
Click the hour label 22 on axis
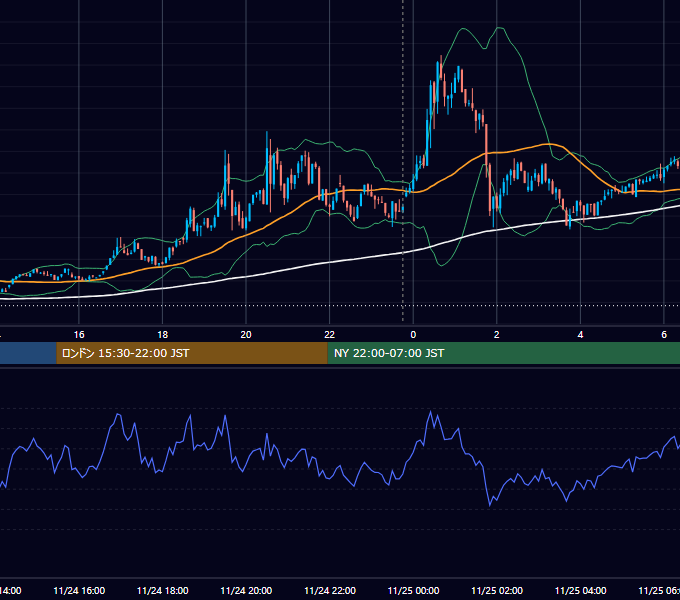point(330,335)
